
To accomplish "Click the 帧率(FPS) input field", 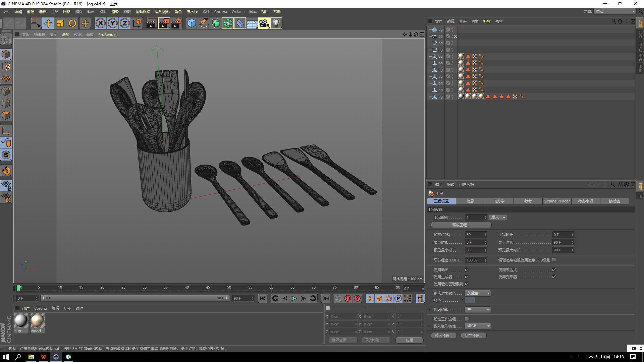I will pos(476,235).
